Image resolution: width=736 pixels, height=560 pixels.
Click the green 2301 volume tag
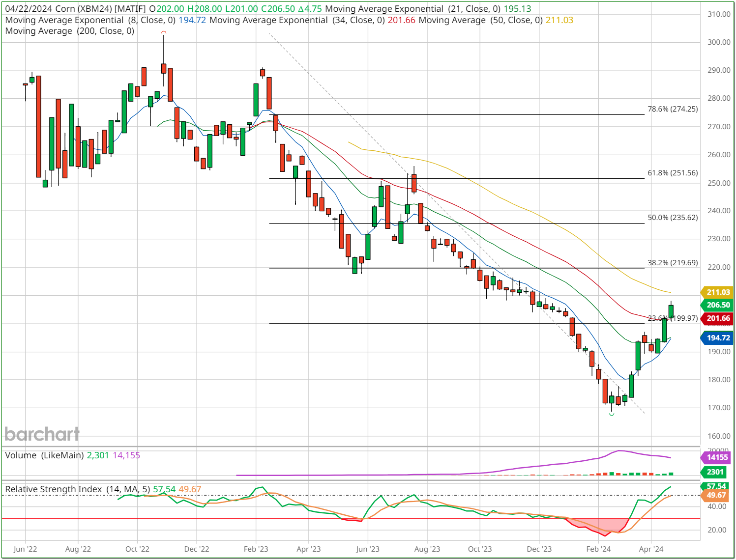pyautogui.click(x=715, y=472)
